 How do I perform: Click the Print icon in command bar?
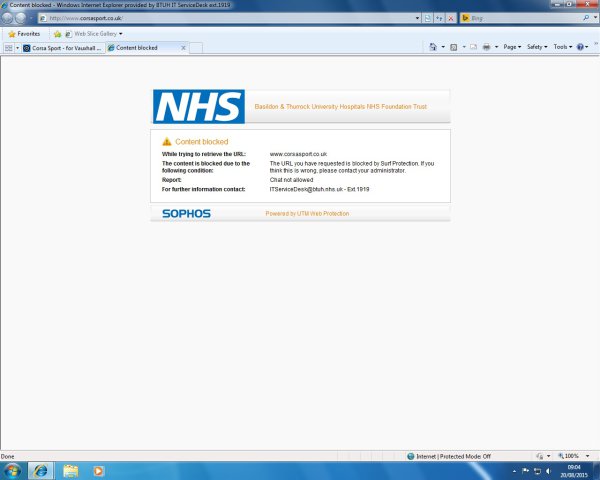(x=486, y=47)
